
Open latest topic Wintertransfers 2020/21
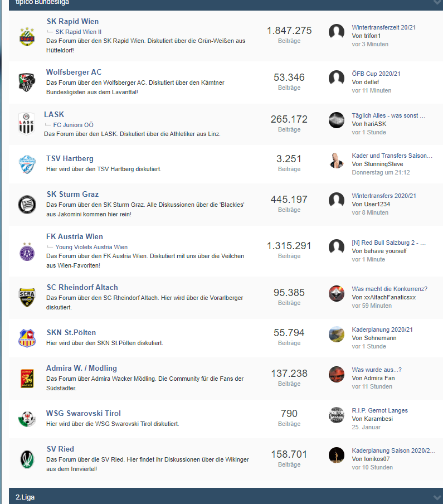[x=384, y=196]
